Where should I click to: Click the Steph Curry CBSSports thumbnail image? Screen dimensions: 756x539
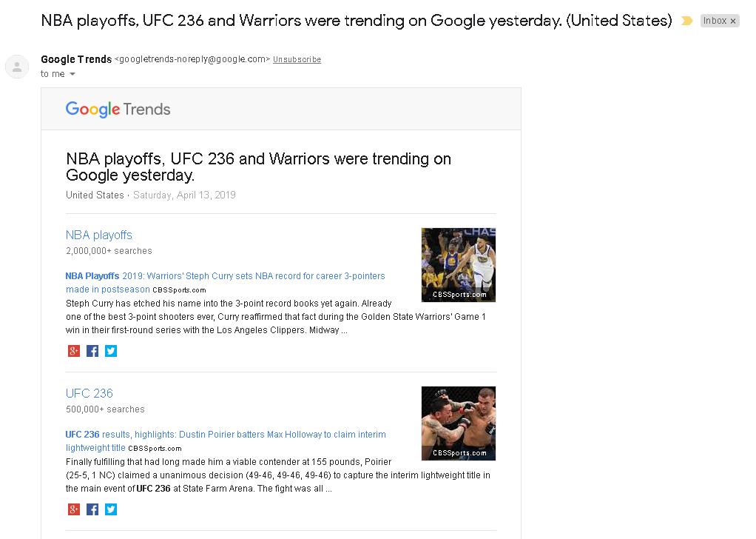tap(459, 265)
